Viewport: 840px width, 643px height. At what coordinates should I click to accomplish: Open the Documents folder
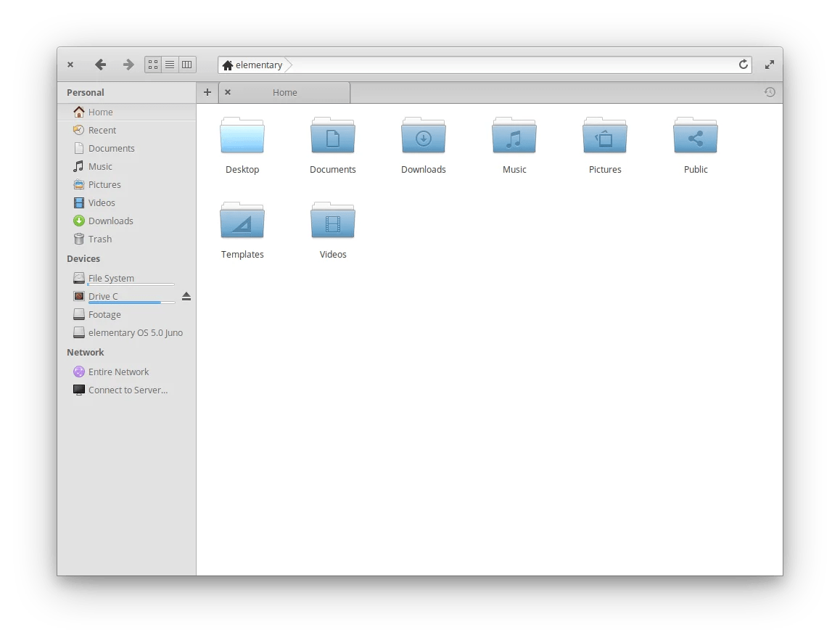[332, 143]
